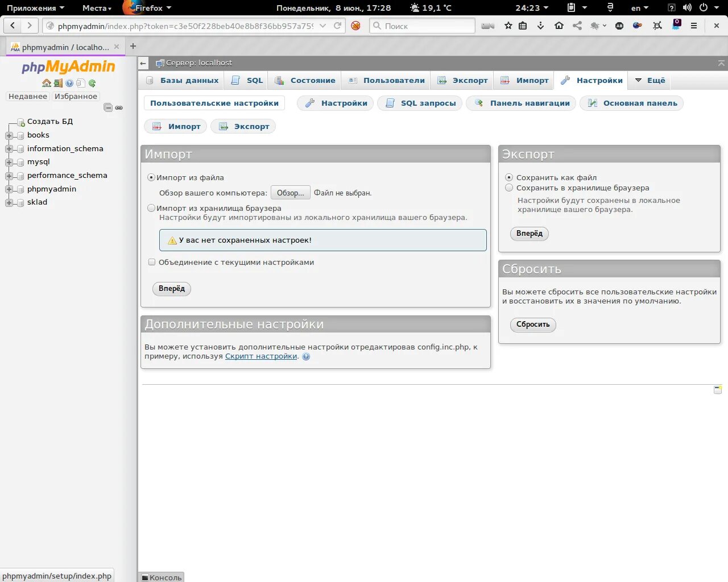728x582 pixels.
Task: Enable Объединение с текущими настройками checkbox
Action: pyautogui.click(x=152, y=262)
